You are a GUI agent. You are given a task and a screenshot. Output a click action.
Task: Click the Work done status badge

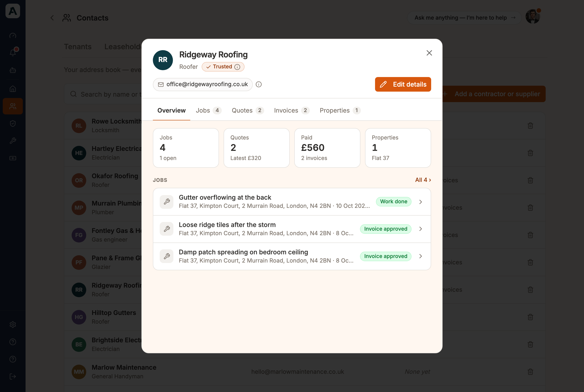tap(394, 201)
